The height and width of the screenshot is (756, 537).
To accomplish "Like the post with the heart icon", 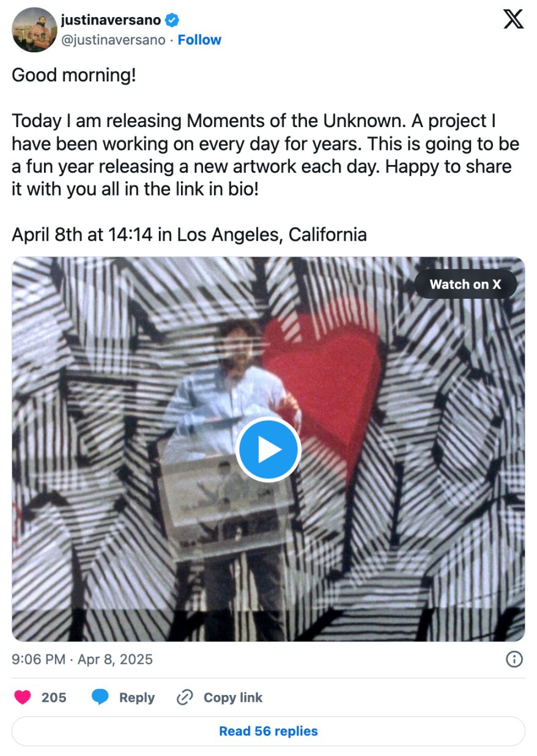I will pos(23,697).
